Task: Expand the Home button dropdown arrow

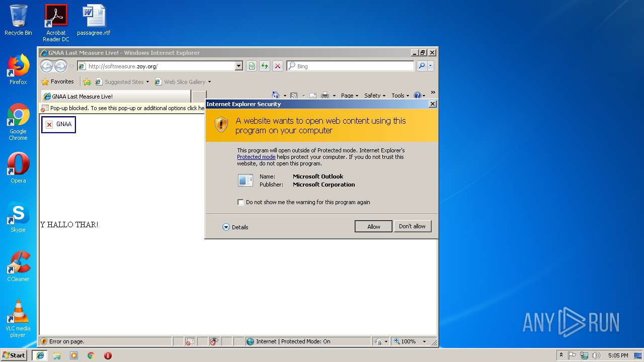Action: (x=284, y=96)
